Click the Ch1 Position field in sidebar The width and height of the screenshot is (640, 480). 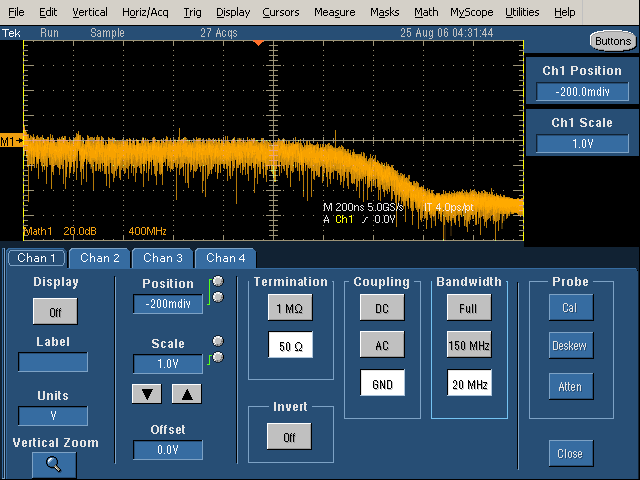582,92
